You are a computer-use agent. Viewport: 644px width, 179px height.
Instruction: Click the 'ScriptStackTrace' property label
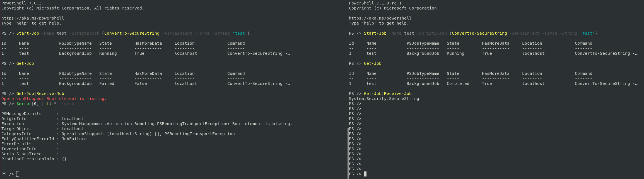click(x=21, y=154)
